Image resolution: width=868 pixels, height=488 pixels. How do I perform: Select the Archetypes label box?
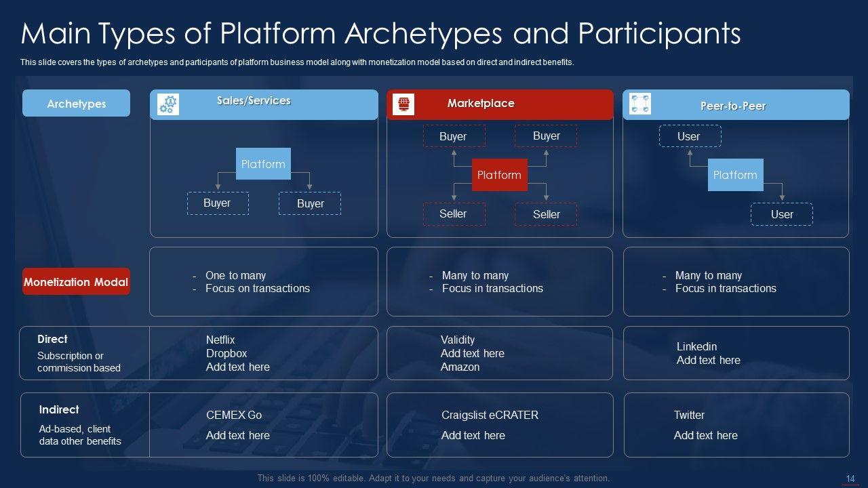click(76, 104)
